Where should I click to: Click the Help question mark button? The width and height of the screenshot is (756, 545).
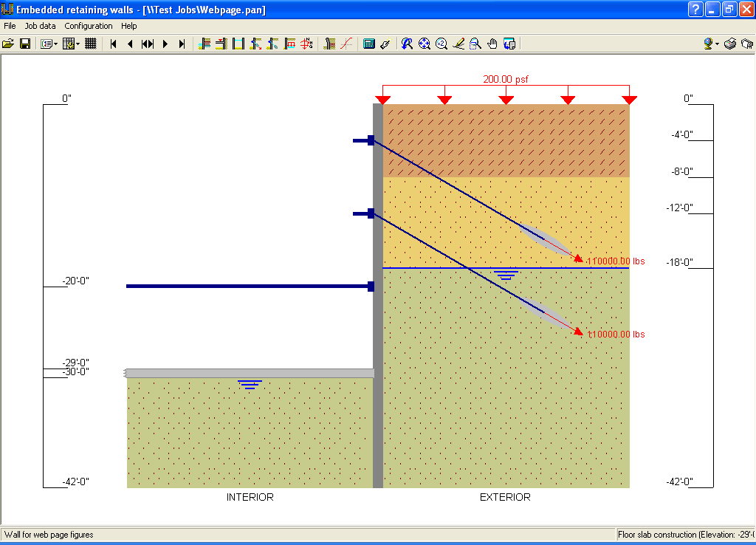coord(695,9)
